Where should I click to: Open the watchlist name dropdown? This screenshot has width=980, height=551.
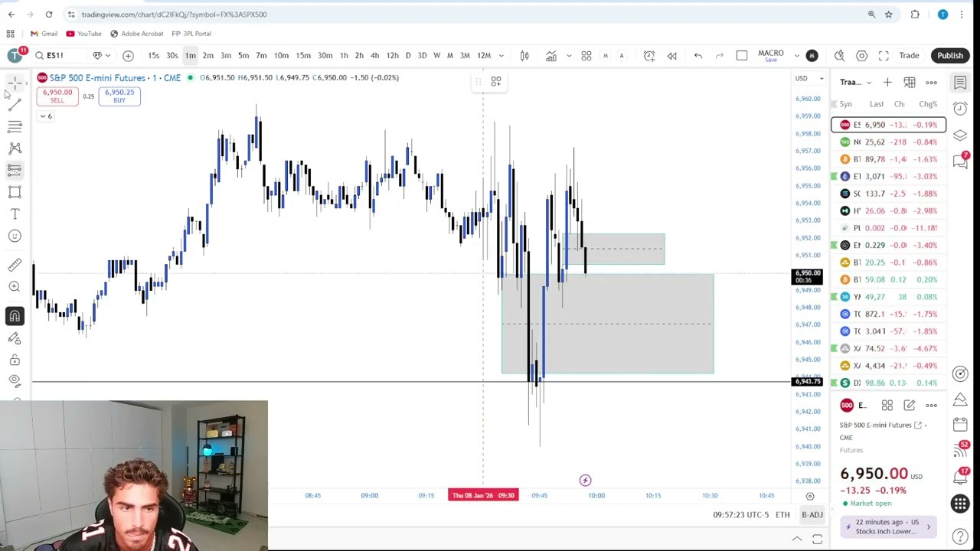point(856,82)
